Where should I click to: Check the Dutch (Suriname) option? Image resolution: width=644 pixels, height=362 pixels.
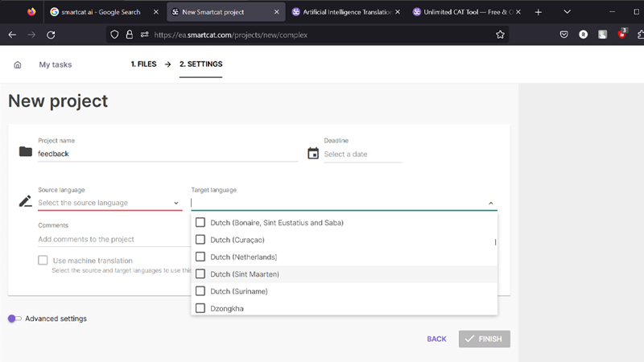tap(200, 291)
